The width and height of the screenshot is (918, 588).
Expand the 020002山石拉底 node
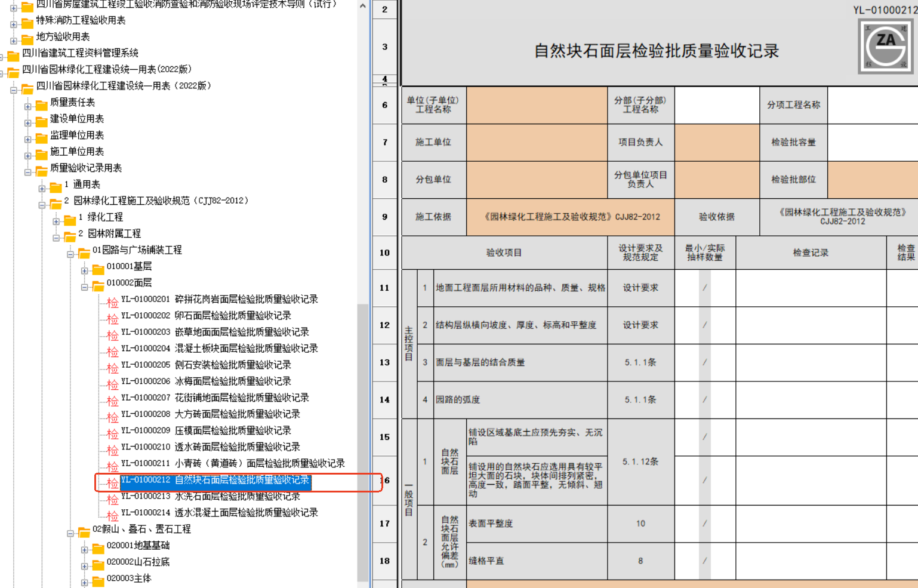(84, 565)
